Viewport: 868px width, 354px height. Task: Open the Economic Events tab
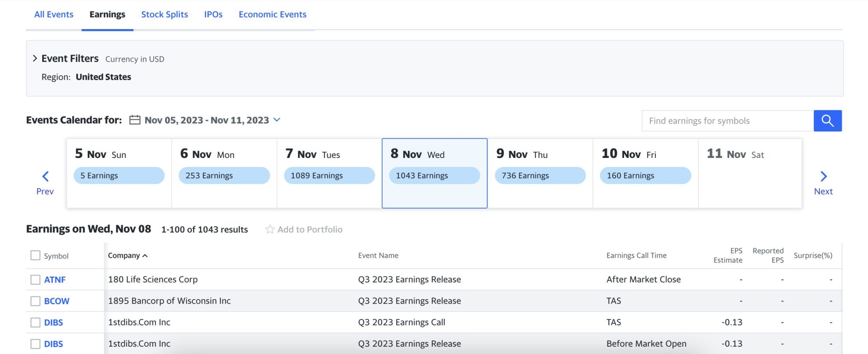point(272,14)
